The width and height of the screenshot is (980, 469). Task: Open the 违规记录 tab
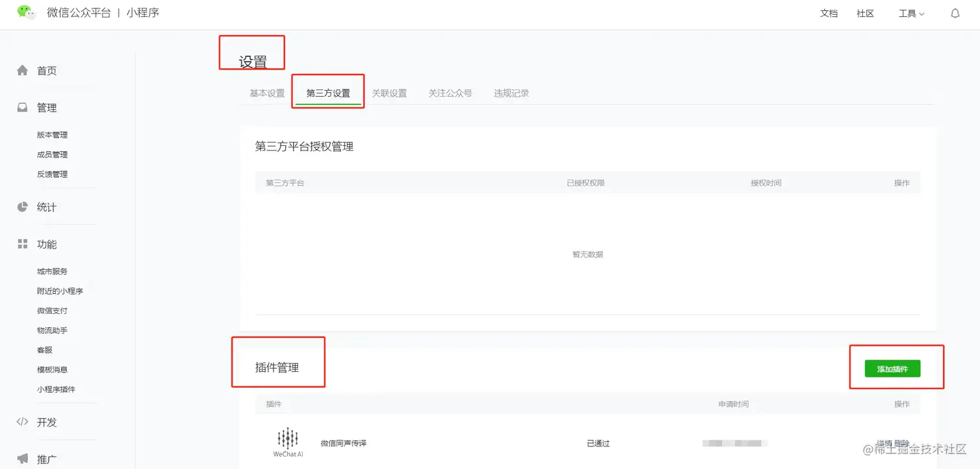[x=511, y=93]
